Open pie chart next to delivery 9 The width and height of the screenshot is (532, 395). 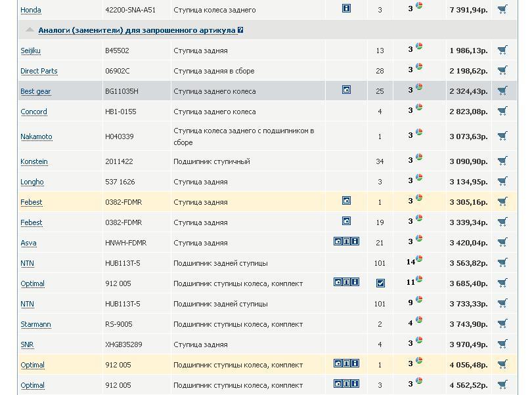(x=419, y=299)
